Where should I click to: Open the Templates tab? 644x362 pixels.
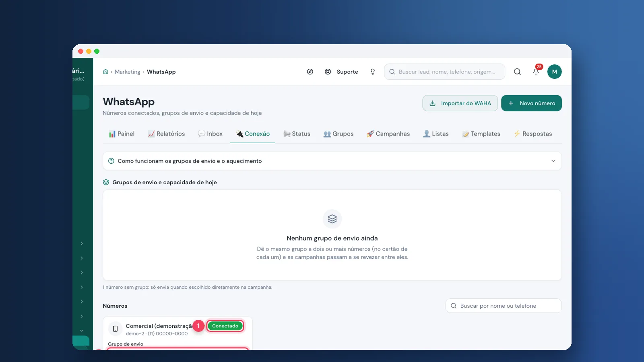pos(481,134)
